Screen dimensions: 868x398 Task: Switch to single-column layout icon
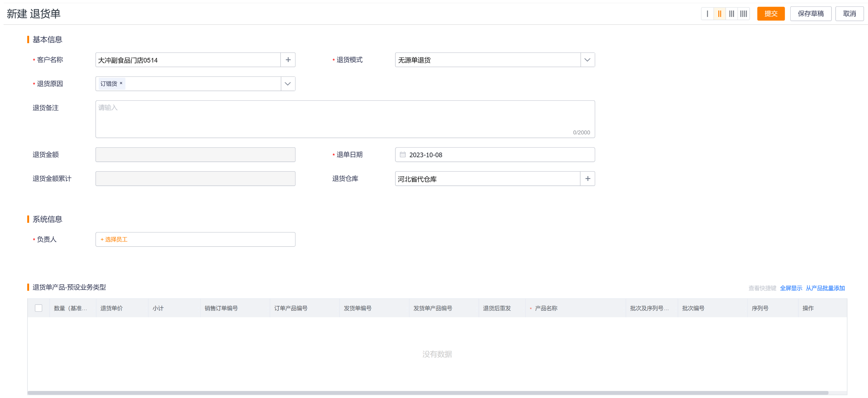tap(707, 14)
